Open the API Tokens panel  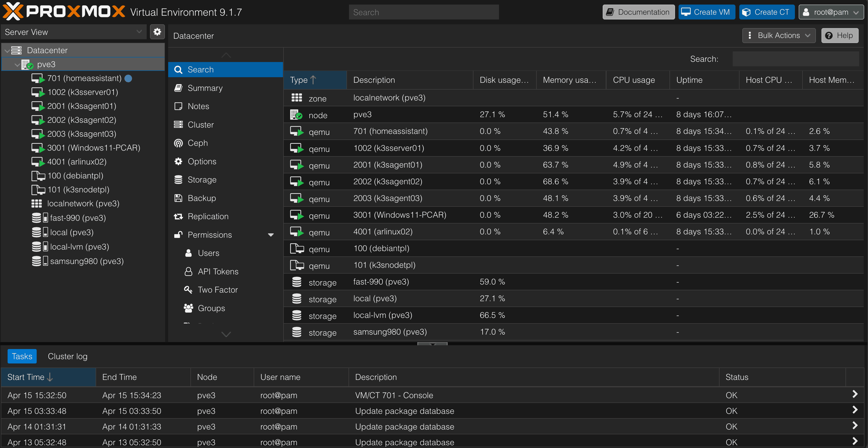[x=218, y=271]
